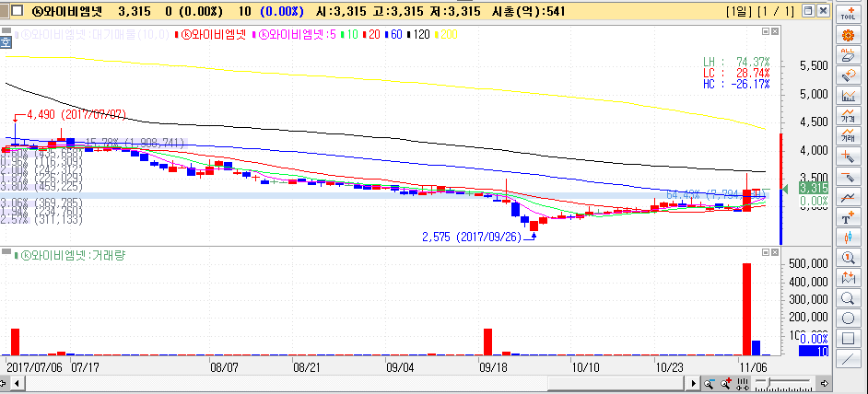The width and height of the screenshot is (868, 394).
Task: Open the 거래 volume indicator tool
Action: coord(849,135)
